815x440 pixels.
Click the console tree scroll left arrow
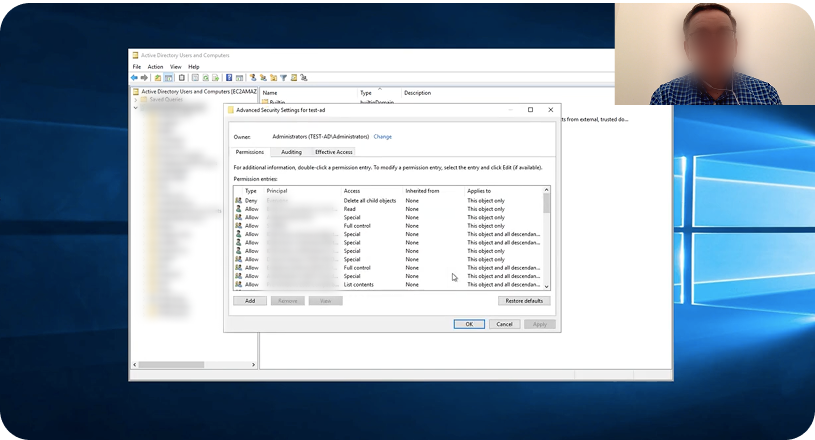135,365
